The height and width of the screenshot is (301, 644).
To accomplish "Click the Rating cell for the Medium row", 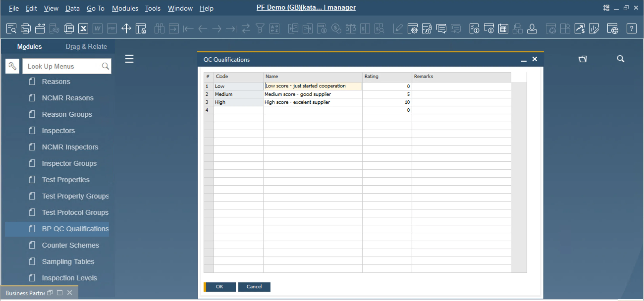I will coord(387,94).
